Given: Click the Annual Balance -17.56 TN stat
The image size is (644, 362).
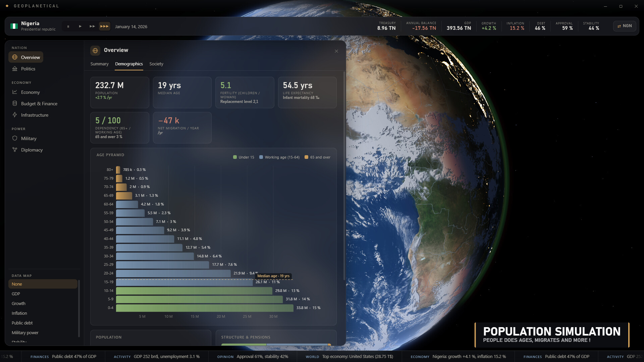Looking at the screenshot, I should 421,26.
